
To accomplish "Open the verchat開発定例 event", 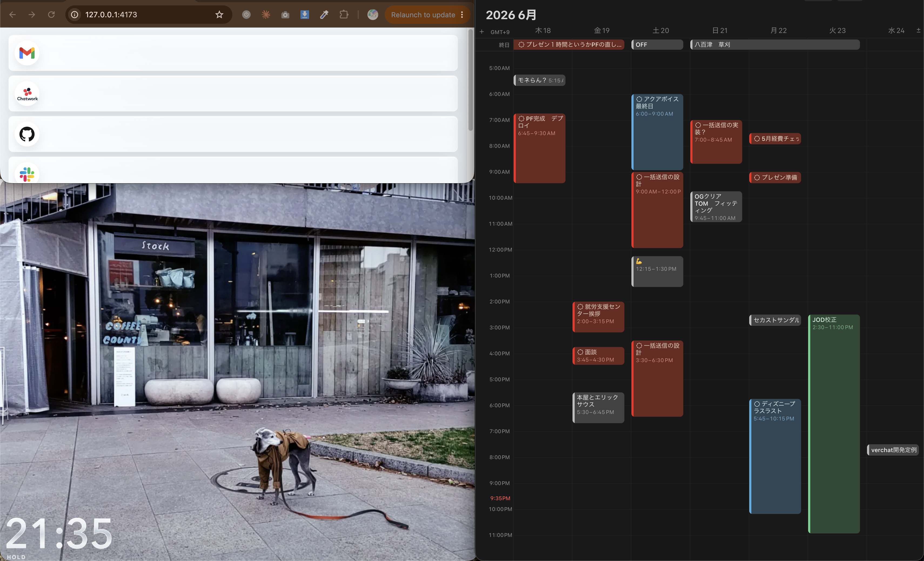I will (893, 450).
